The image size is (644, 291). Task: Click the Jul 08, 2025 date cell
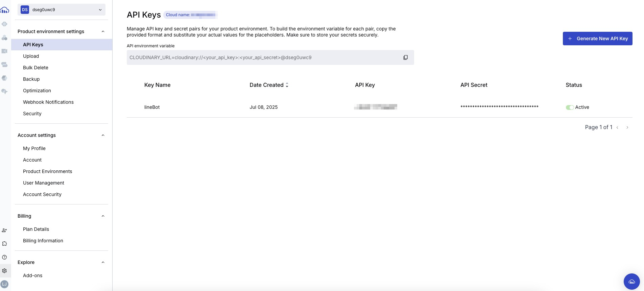[263, 107]
